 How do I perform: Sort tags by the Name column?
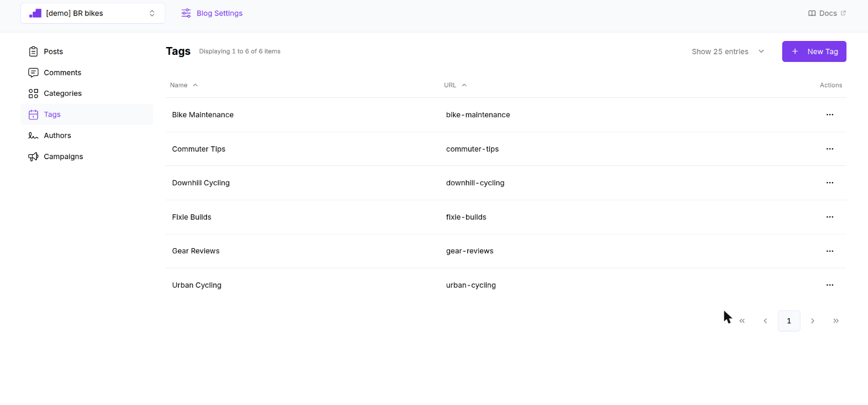184,85
